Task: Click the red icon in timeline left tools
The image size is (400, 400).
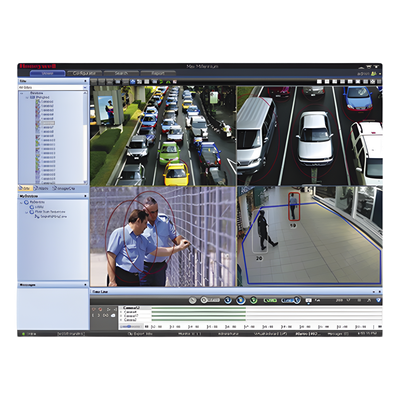Action: pyautogui.click(x=100, y=309)
